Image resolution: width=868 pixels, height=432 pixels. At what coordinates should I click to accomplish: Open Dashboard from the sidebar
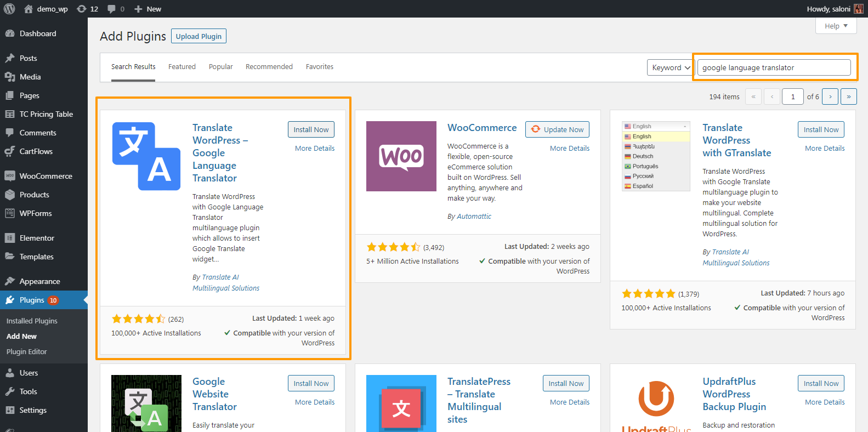pyautogui.click(x=44, y=33)
